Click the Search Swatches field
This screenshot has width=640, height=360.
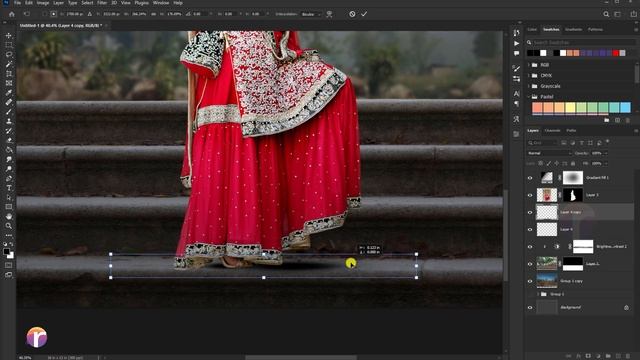581,42
